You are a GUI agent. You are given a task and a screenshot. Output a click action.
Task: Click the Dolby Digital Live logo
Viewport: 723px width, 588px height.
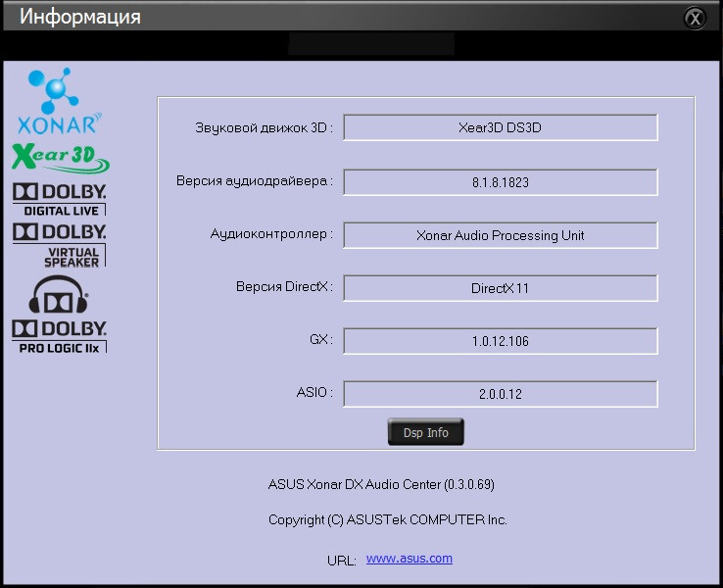pyautogui.click(x=60, y=199)
